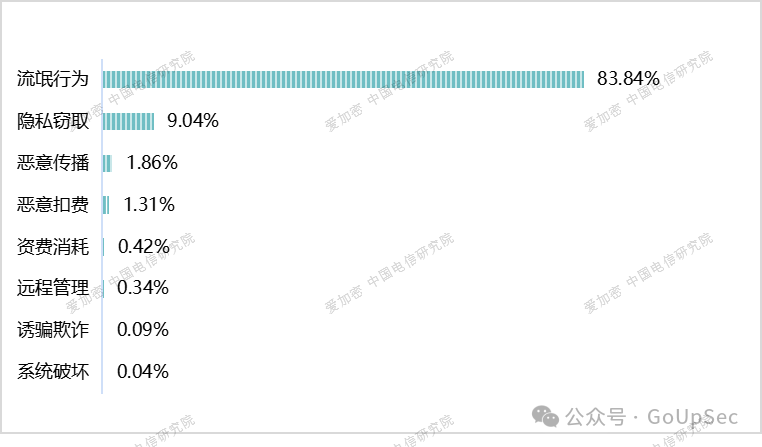Click the WeChat logo icon in the watermark

pyautogui.click(x=545, y=416)
